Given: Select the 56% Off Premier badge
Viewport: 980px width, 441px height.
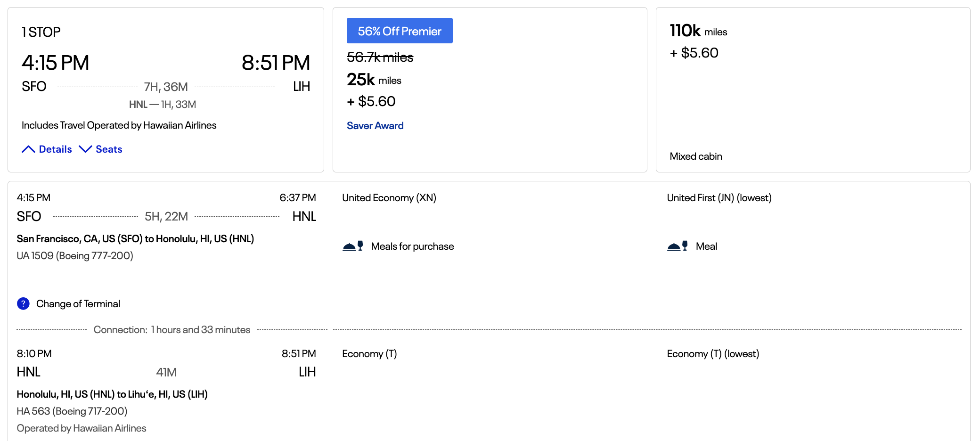Looking at the screenshot, I should [400, 31].
